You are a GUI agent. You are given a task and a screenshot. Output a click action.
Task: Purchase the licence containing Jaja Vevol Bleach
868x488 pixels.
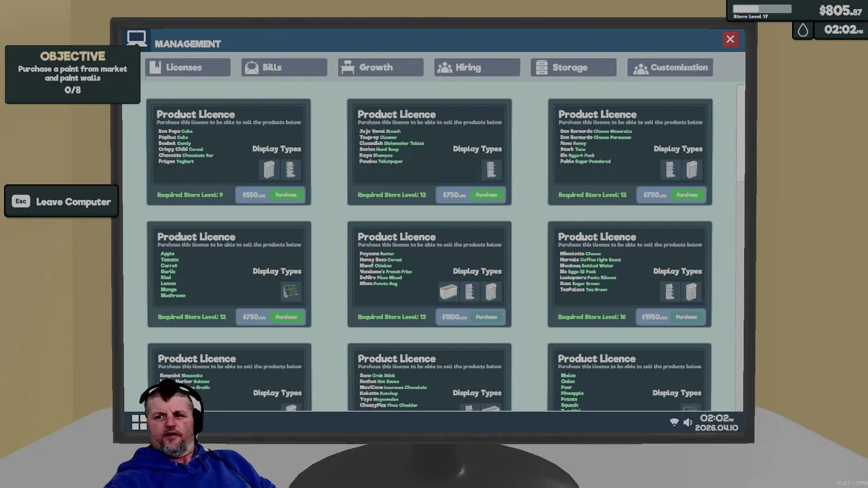point(486,195)
